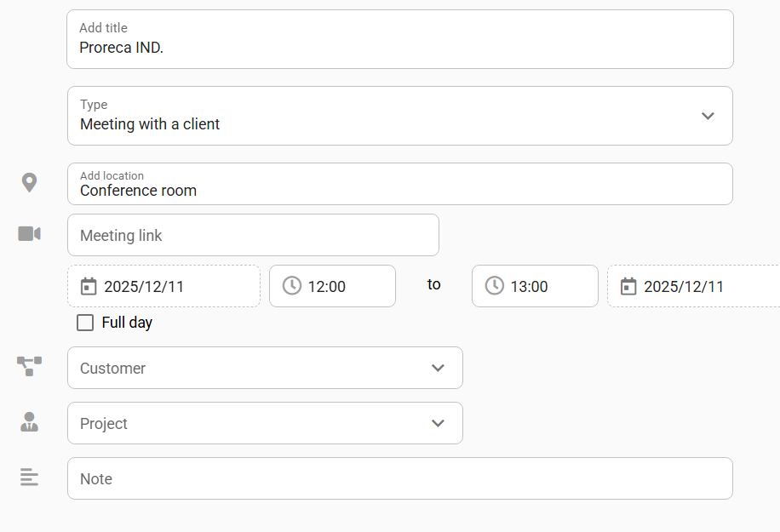The width and height of the screenshot is (780, 532).
Task: Click the end date calendar icon
Action: tap(628, 286)
